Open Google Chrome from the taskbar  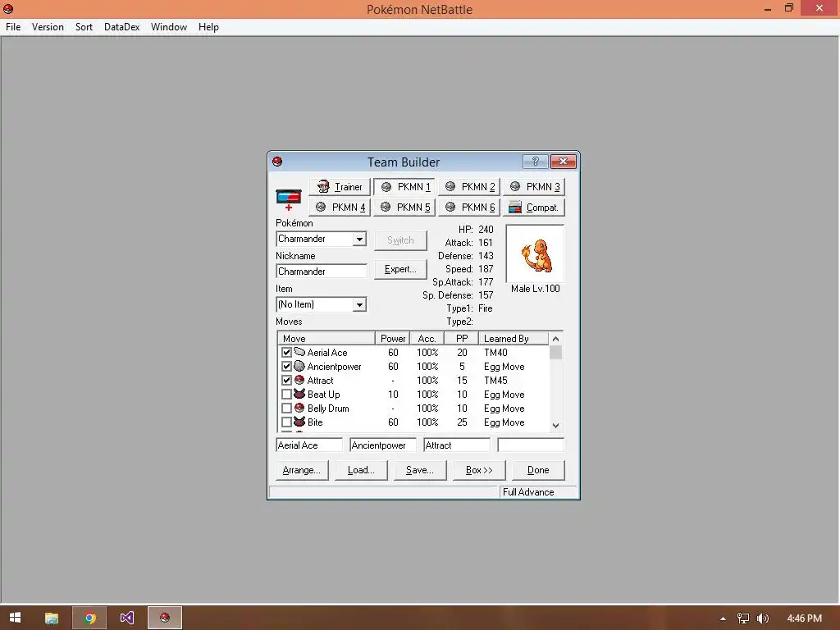(x=89, y=618)
